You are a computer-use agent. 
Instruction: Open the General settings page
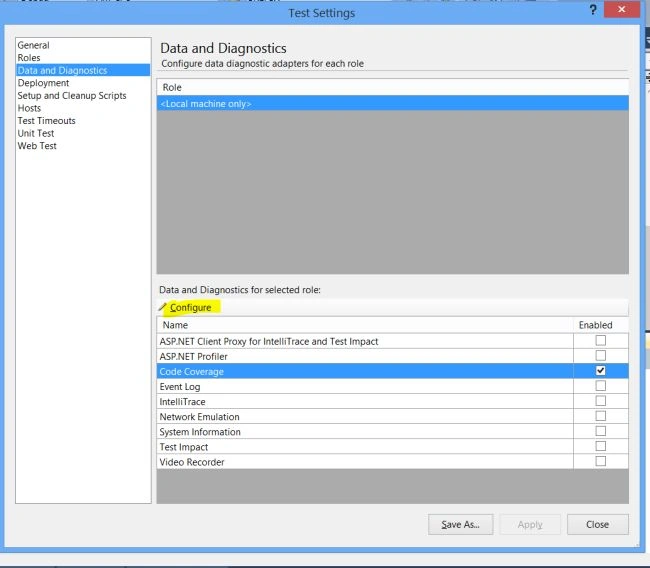[x=34, y=45]
